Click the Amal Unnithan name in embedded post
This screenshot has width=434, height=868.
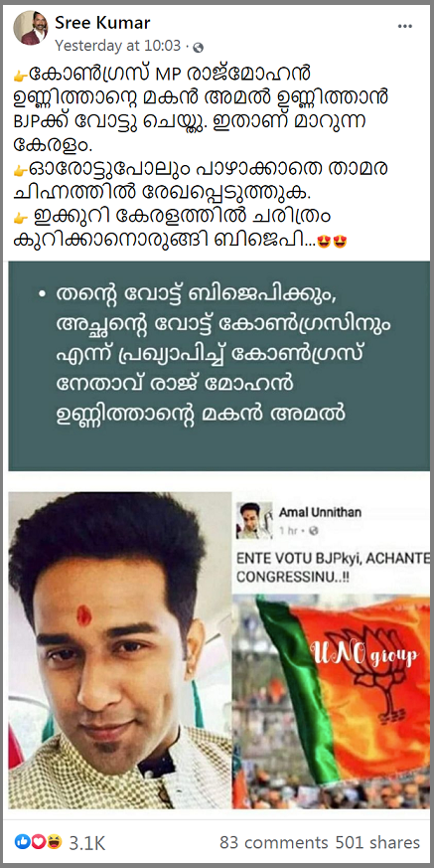click(320, 513)
